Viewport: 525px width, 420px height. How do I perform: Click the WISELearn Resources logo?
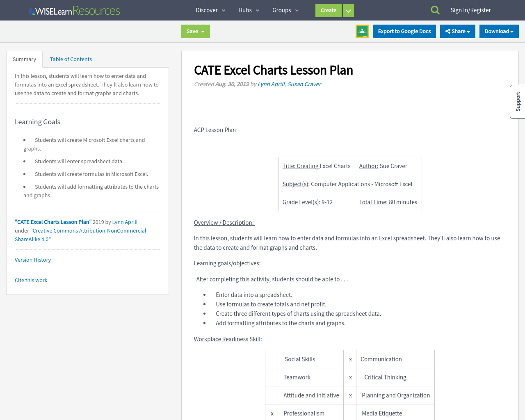74,10
